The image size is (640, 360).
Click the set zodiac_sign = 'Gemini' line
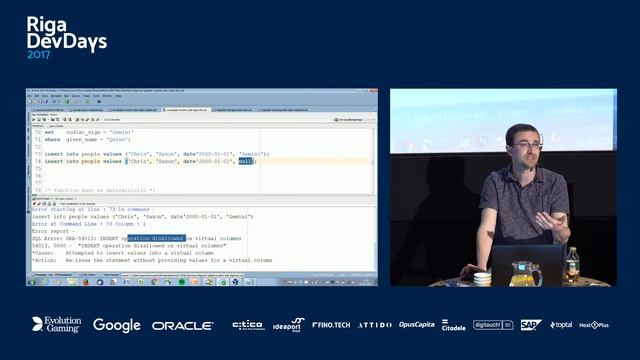[89, 132]
